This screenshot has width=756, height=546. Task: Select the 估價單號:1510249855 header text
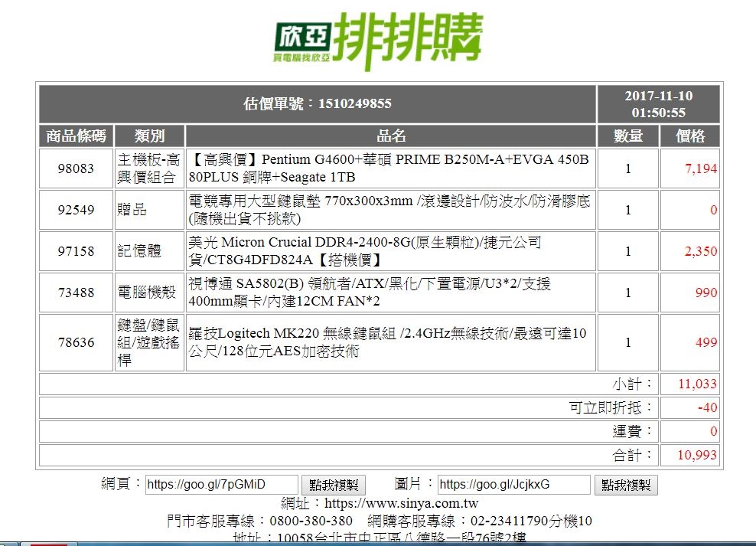tap(318, 103)
